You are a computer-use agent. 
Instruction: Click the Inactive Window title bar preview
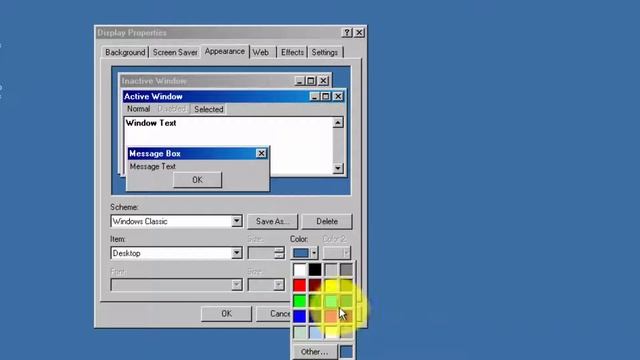pyautogui.click(x=206, y=81)
